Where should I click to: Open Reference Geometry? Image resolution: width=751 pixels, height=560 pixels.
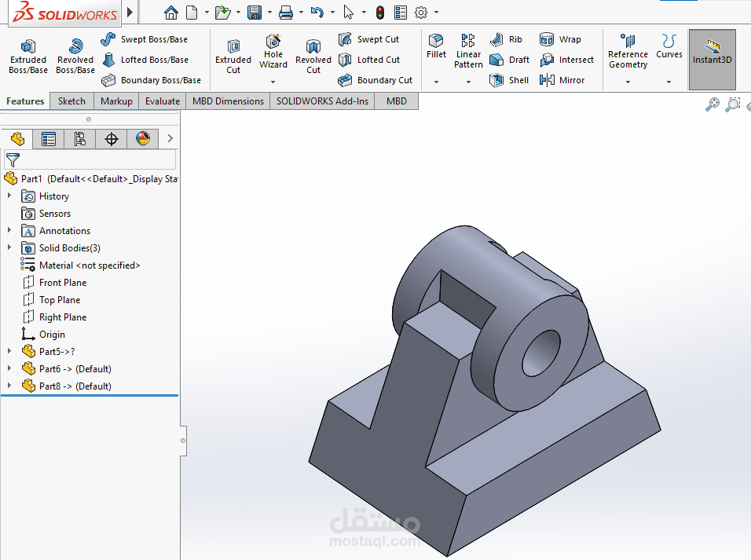point(628,51)
